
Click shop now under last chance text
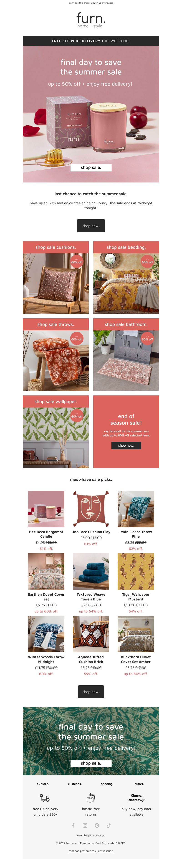(x=91, y=226)
